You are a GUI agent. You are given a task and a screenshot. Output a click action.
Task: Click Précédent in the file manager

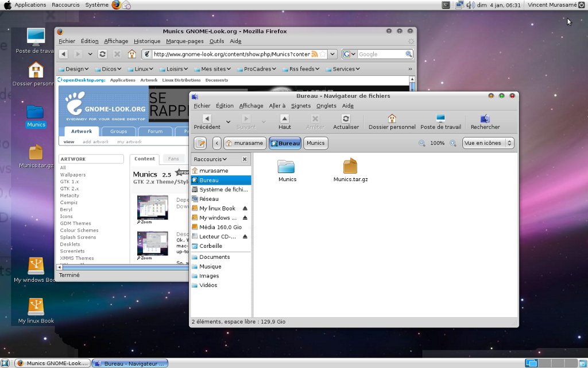[x=207, y=122]
